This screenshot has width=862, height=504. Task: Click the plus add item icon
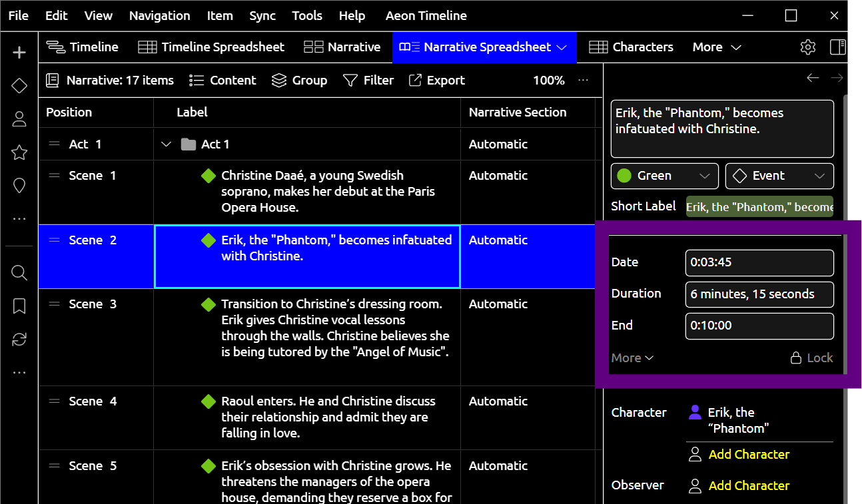coord(19,53)
